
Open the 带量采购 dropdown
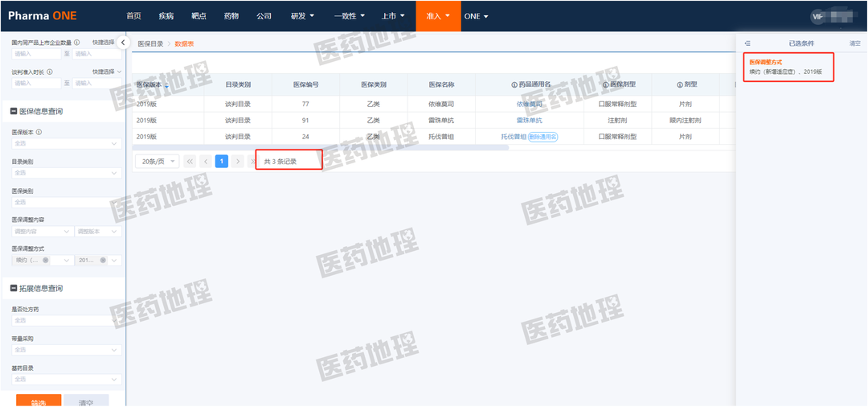pyautogui.click(x=67, y=350)
